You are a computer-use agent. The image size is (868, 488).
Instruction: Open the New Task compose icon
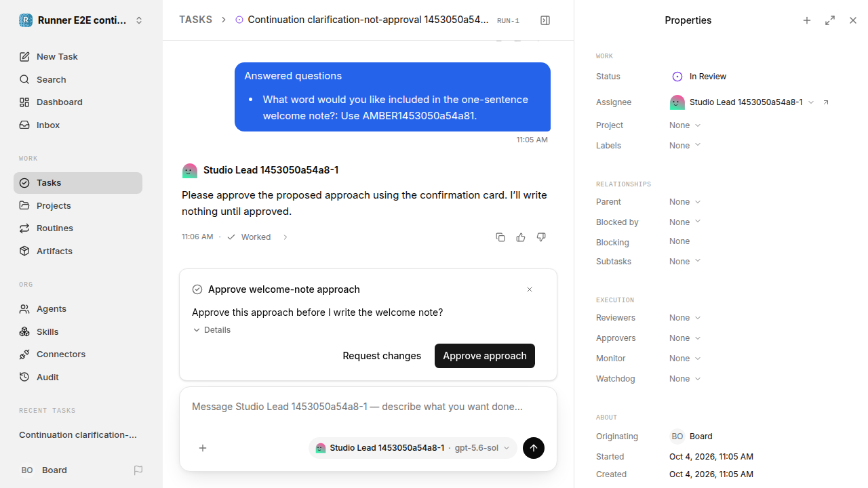pos(24,57)
